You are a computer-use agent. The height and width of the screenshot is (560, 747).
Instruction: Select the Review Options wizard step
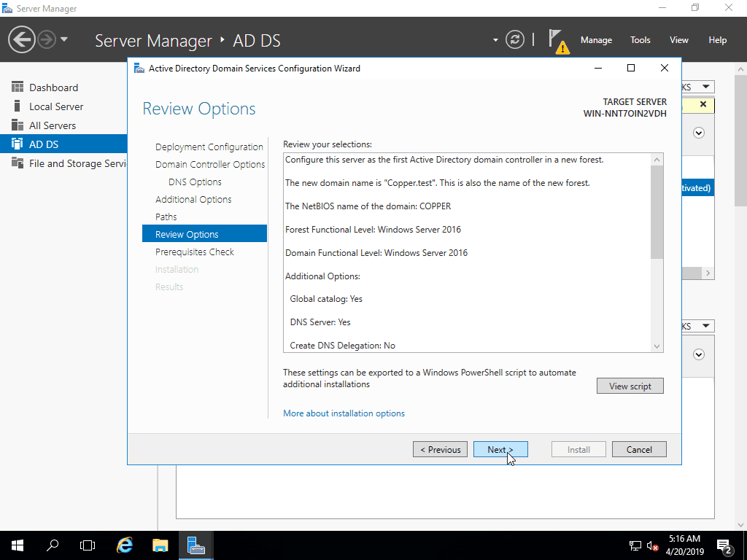pos(204,234)
